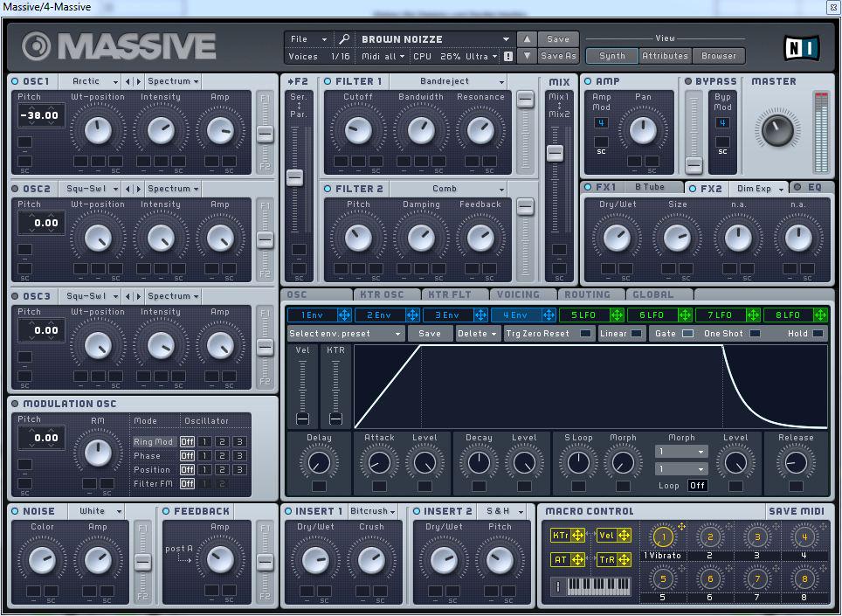Click the envelope Save button
This screenshot has width=842, height=616.
point(430,334)
